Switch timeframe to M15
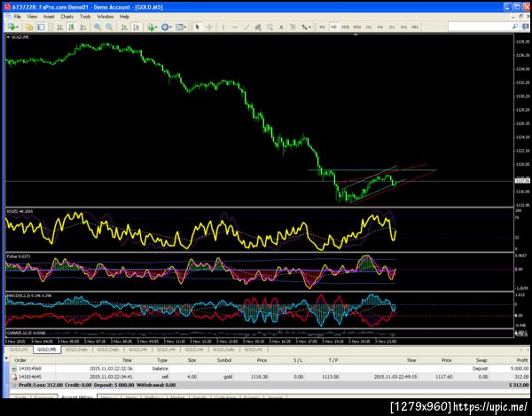 (x=346, y=27)
